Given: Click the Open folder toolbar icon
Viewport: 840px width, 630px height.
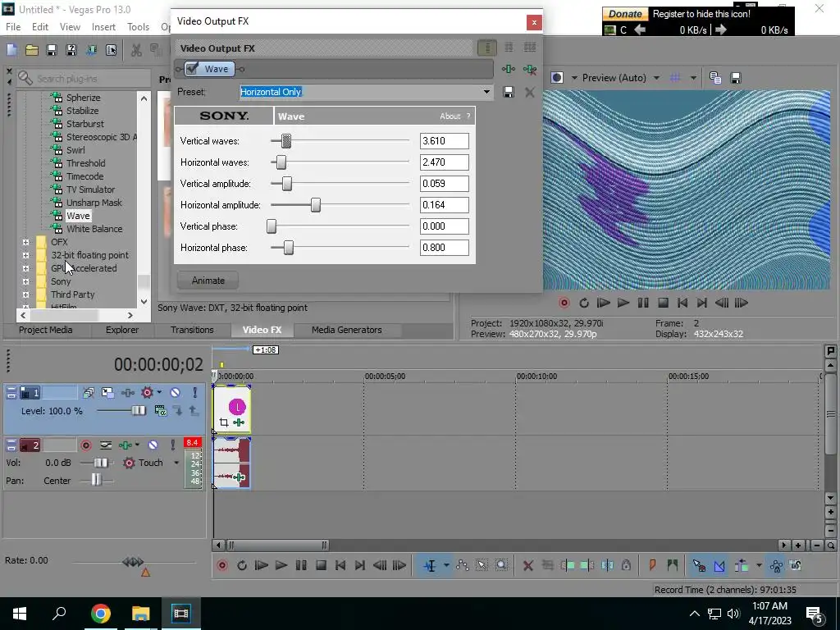Looking at the screenshot, I should pos(32,50).
